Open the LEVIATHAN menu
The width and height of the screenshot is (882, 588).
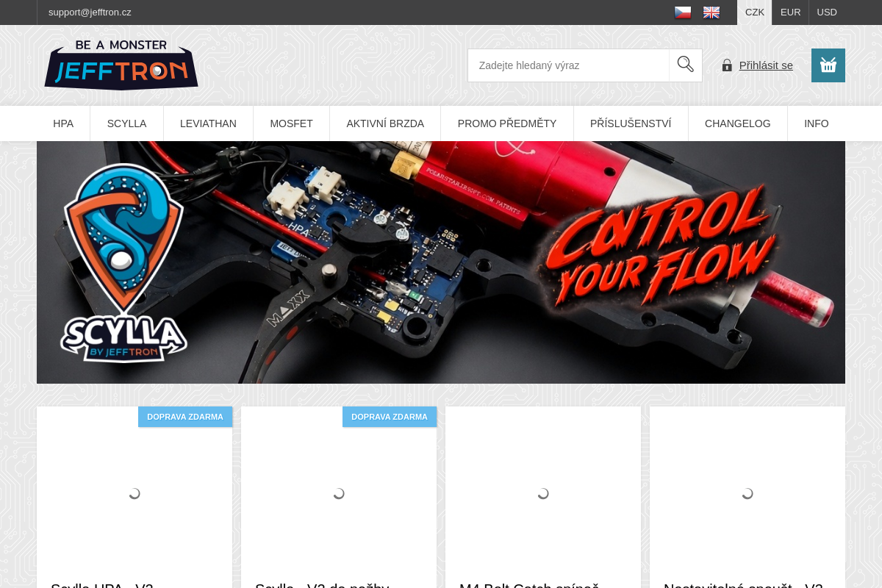(x=209, y=123)
